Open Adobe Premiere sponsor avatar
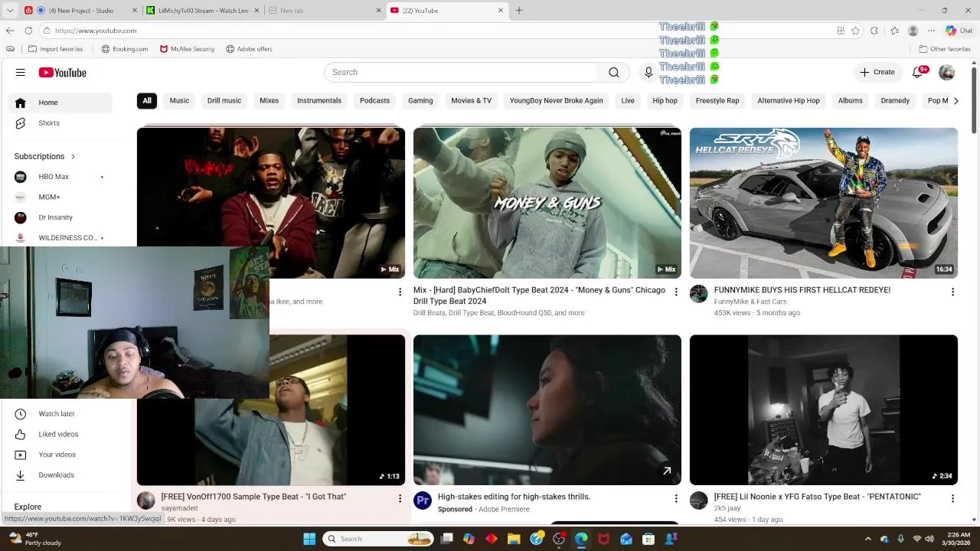Screen dimensions: 980x551 coord(423,500)
